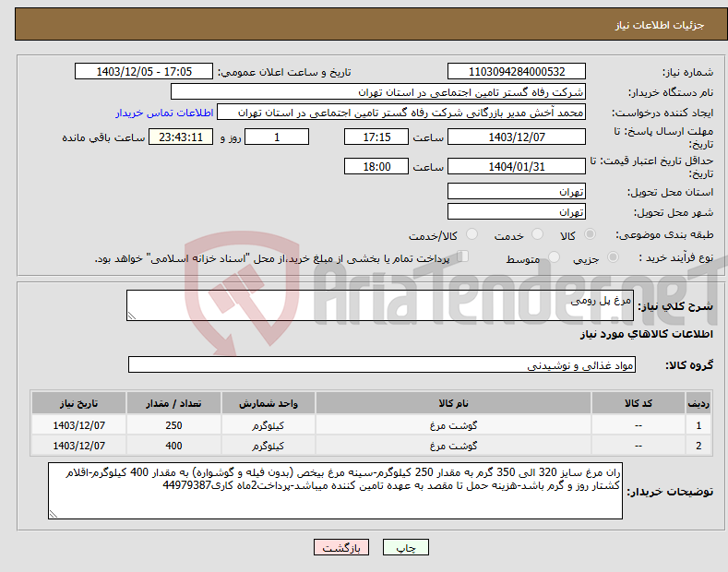This screenshot has height=572, width=728.
Task: Click the announcement date field 1403/12/05 - 17:05
Action: (x=144, y=72)
